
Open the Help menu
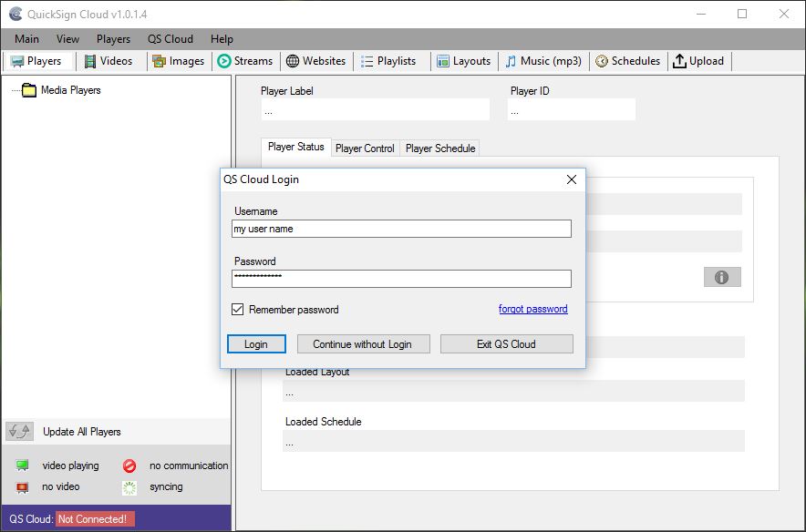click(x=222, y=39)
